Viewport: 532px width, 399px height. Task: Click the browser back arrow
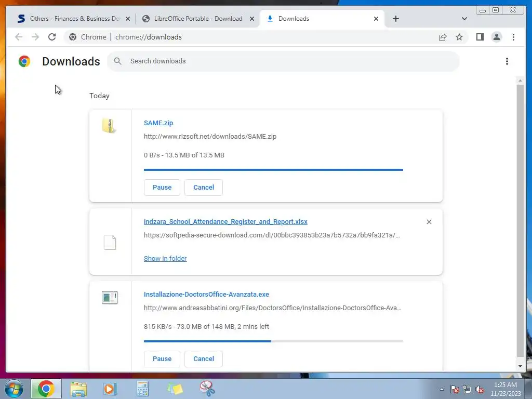point(19,37)
